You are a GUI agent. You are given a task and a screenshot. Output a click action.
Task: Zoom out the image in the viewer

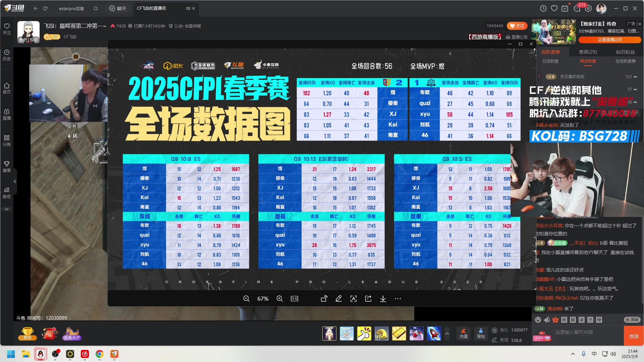click(246, 299)
